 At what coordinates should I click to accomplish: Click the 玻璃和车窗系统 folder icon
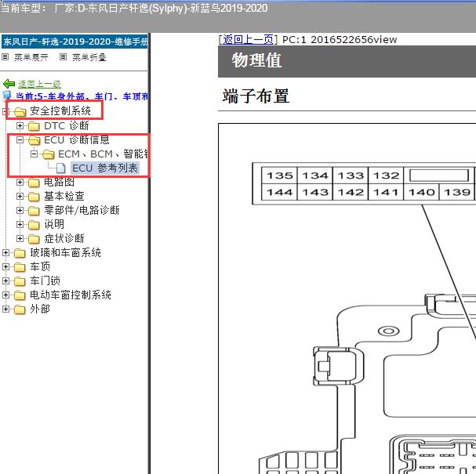pyautogui.click(x=20, y=253)
